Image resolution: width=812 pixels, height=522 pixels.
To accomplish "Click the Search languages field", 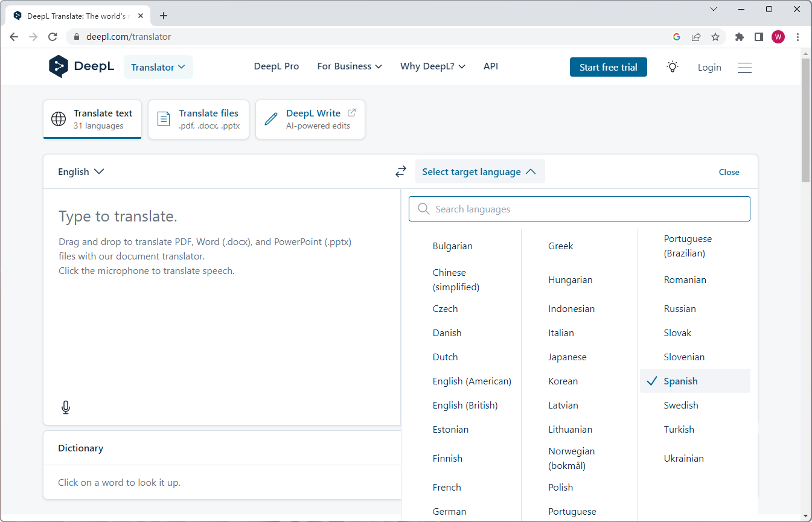I will click(580, 209).
